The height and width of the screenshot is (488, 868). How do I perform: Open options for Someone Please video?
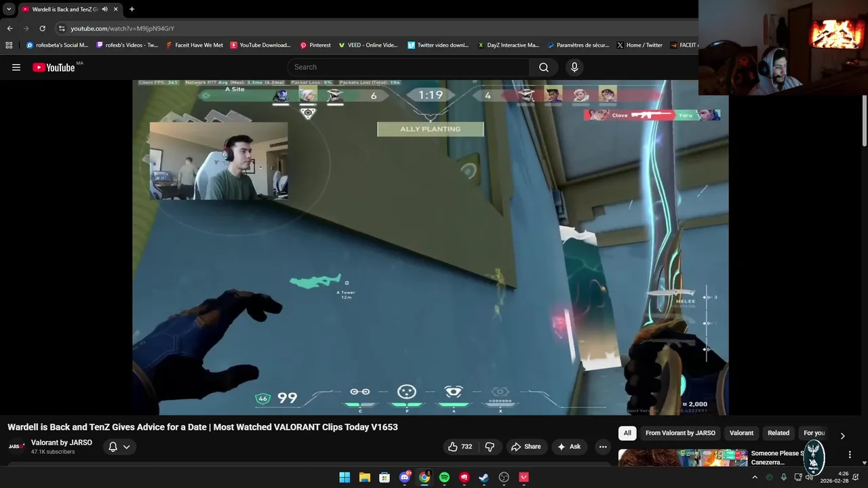pos(850,455)
